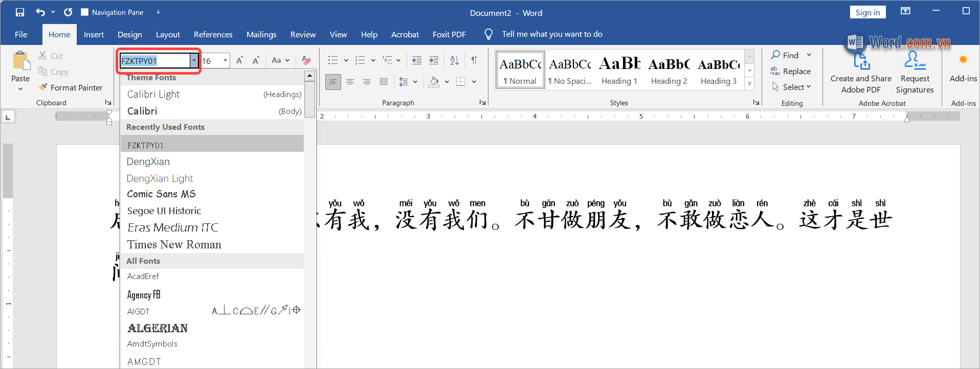Viewport: 980px width, 369px height.
Task: Click the Undo arrow icon
Action: 40,12
